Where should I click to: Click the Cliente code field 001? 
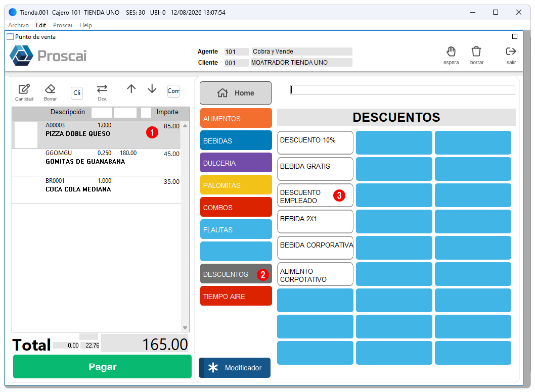click(236, 63)
